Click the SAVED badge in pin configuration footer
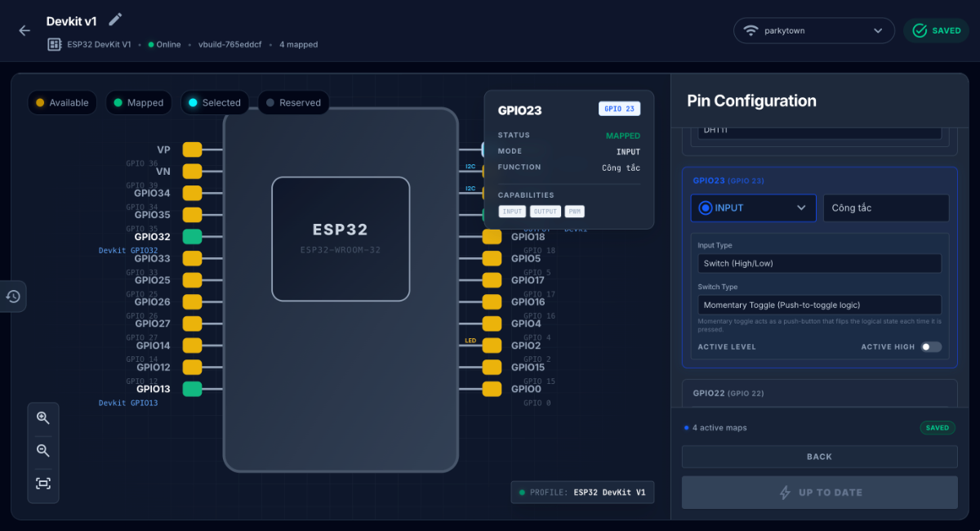The height and width of the screenshot is (531, 980). pyautogui.click(x=938, y=427)
